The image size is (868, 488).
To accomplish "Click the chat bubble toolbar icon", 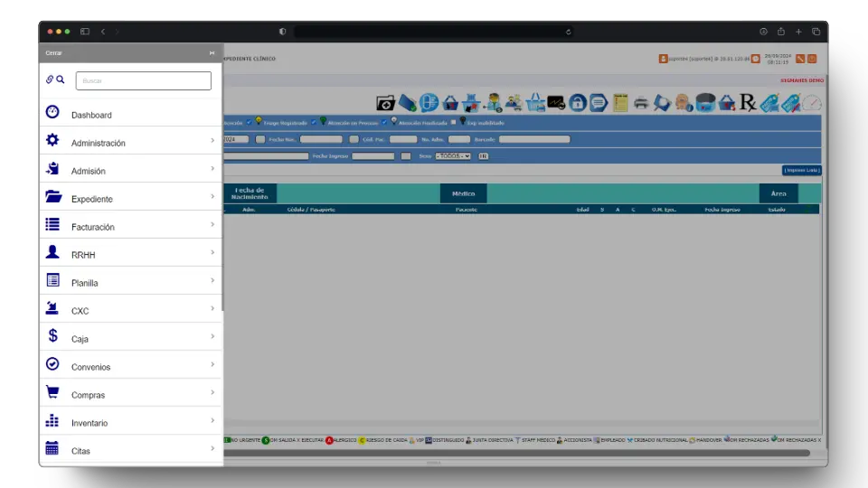I will point(599,103).
